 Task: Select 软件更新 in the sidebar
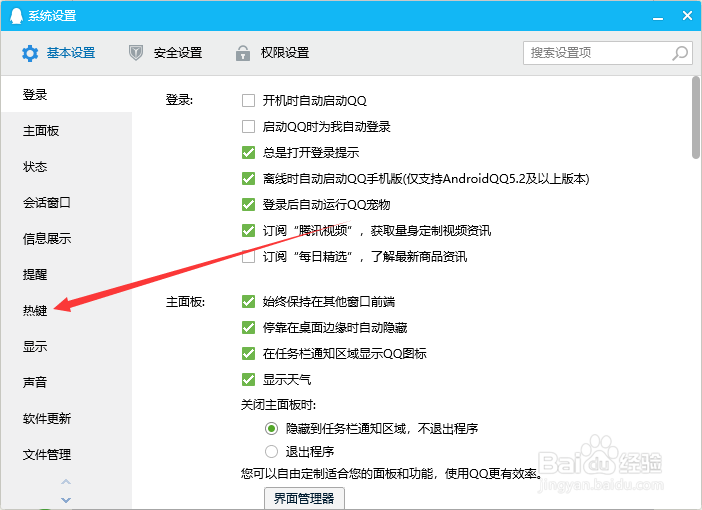click(66, 419)
